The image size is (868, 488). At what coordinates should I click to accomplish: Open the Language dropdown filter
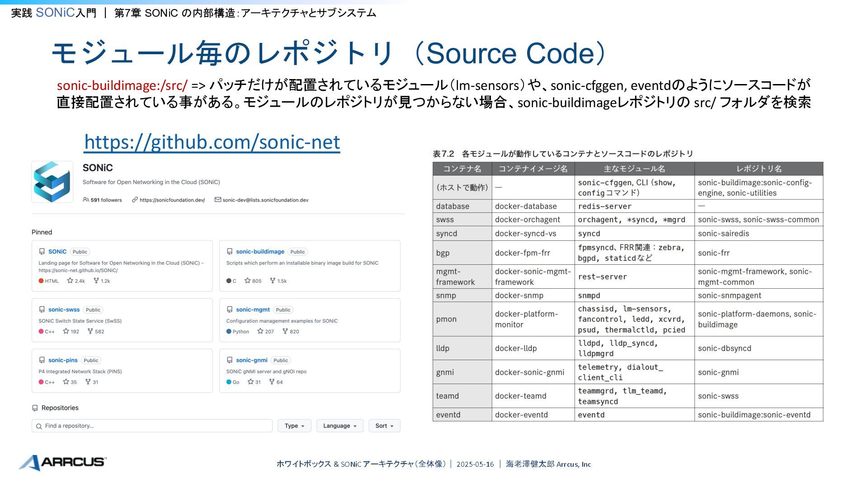[x=340, y=426]
